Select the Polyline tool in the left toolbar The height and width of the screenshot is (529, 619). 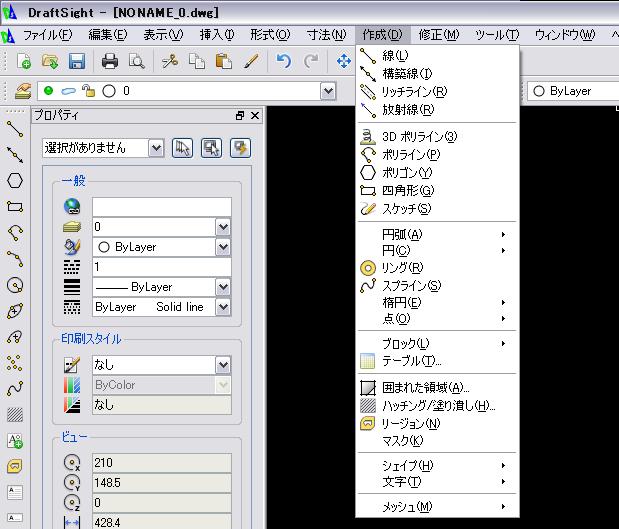15,233
